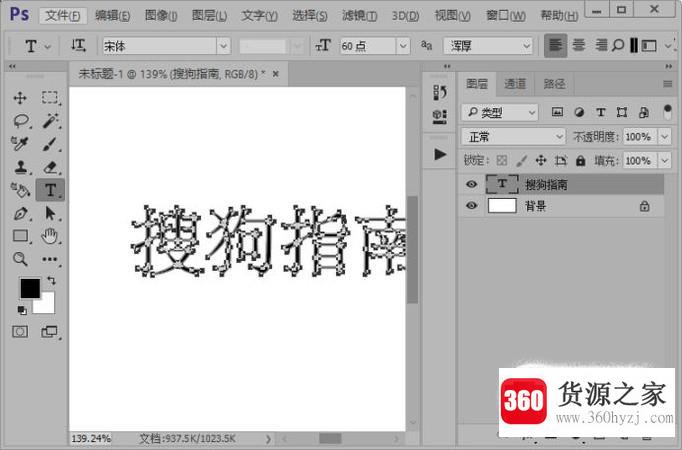Click the black foreground color swatch
Screen dimensions: 682x450
[x=30, y=288]
